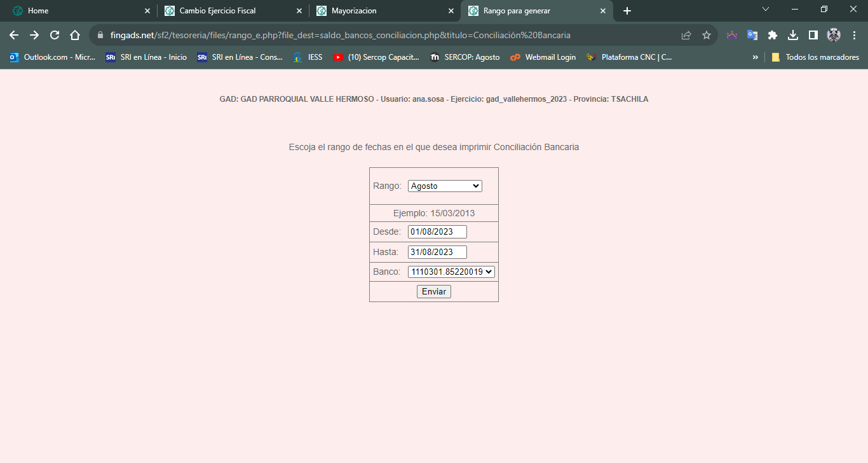Open the Chrome three-dot menu
This screenshot has height=463, width=868.
coord(854,36)
